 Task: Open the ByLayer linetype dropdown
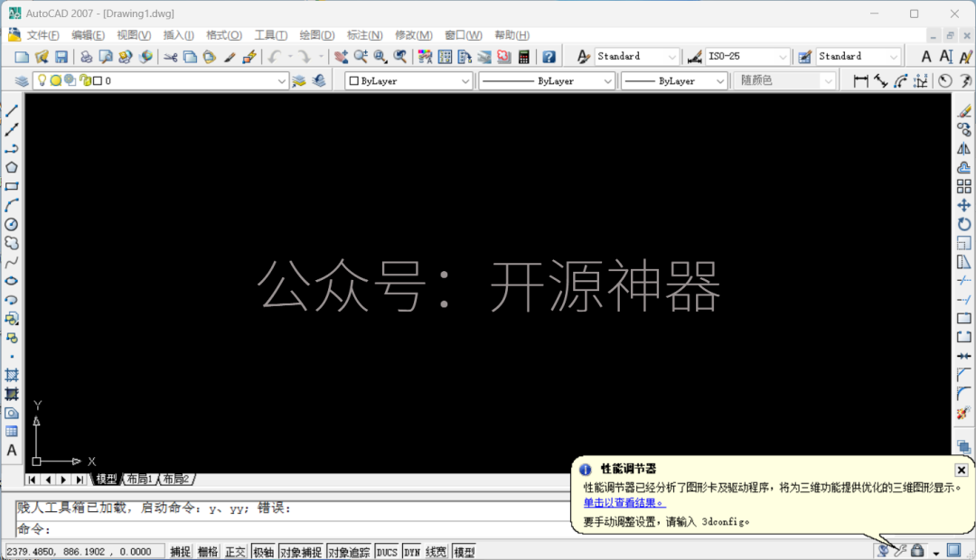click(x=607, y=81)
